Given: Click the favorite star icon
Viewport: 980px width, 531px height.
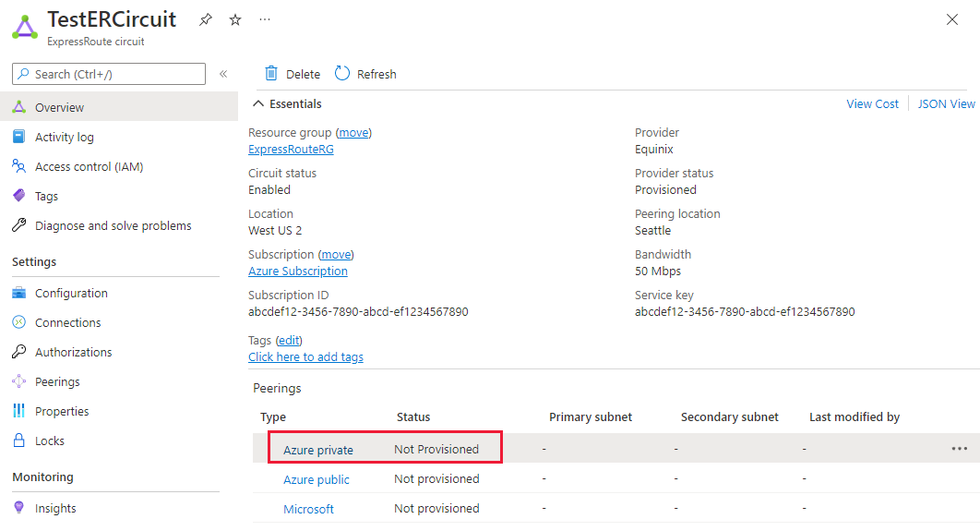Looking at the screenshot, I should tap(235, 19).
